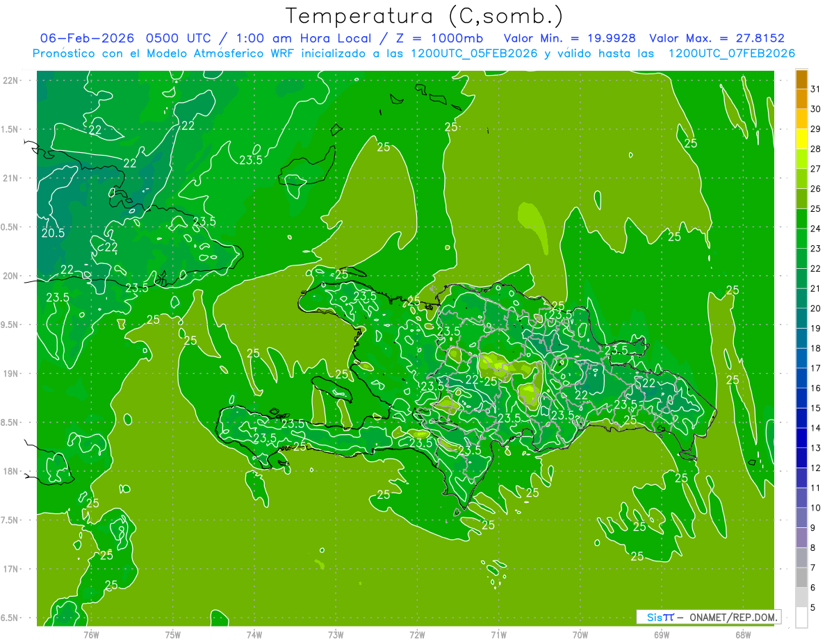Click the "20N" latitude axis label
Viewport: 834px width, 644px height.
(x=10, y=276)
